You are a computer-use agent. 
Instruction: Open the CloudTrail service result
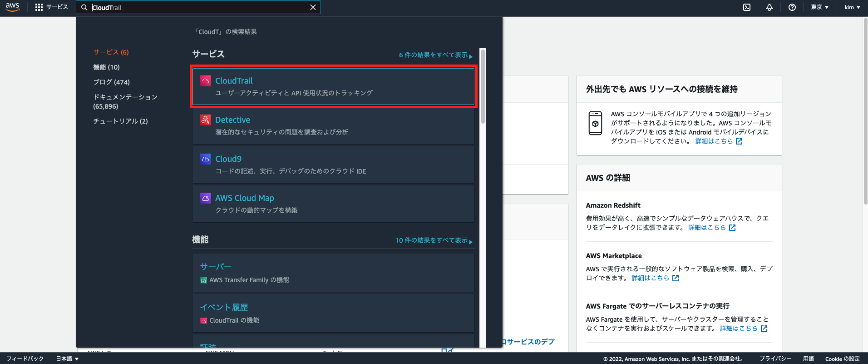pyautogui.click(x=333, y=86)
